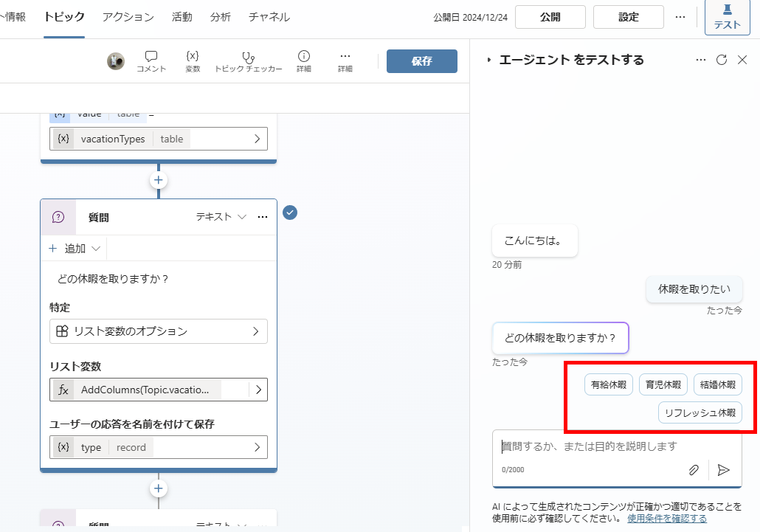Open the テスト panel button top right
760x532 pixels.
727,18
